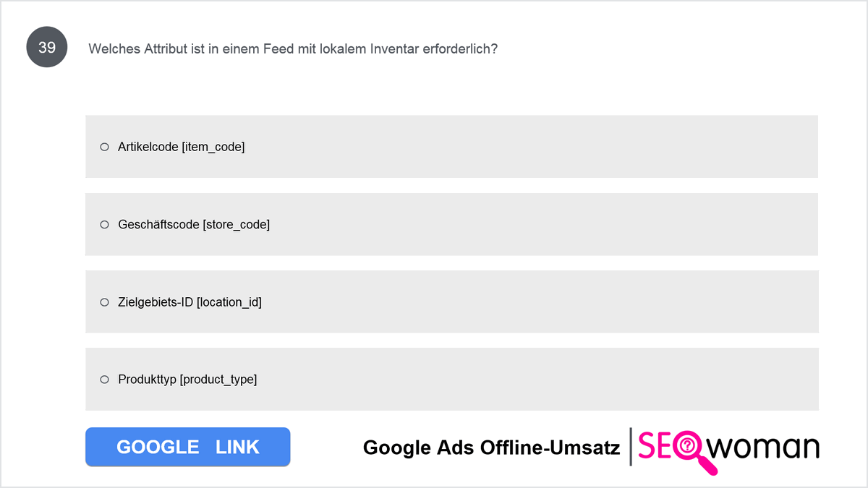Open the blue GOOGLE LINK button
Viewport: 868px width, 488px height.
point(188,447)
